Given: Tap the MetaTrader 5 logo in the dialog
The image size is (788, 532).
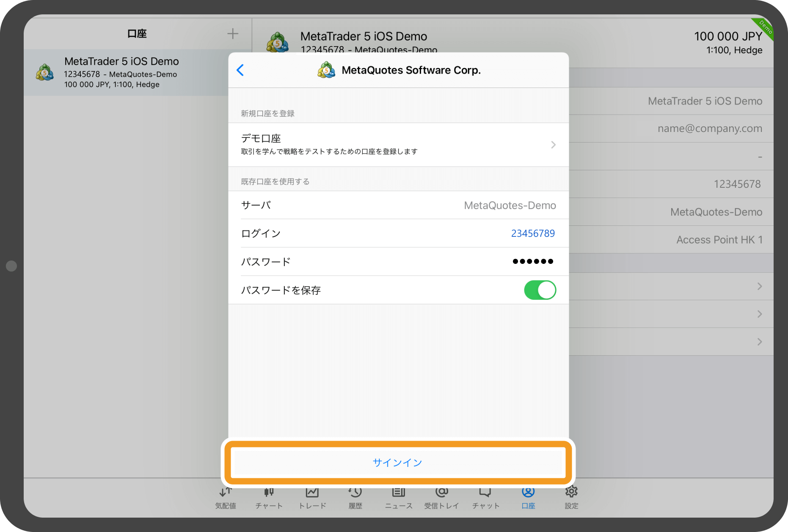Looking at the screenshot, I should tap(326, 70).
